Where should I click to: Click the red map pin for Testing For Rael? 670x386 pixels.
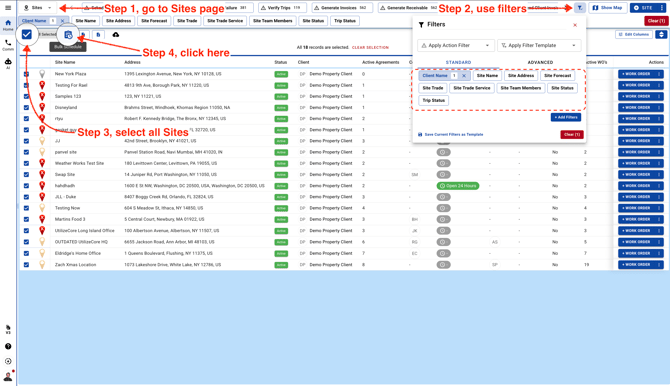[42, 85]
